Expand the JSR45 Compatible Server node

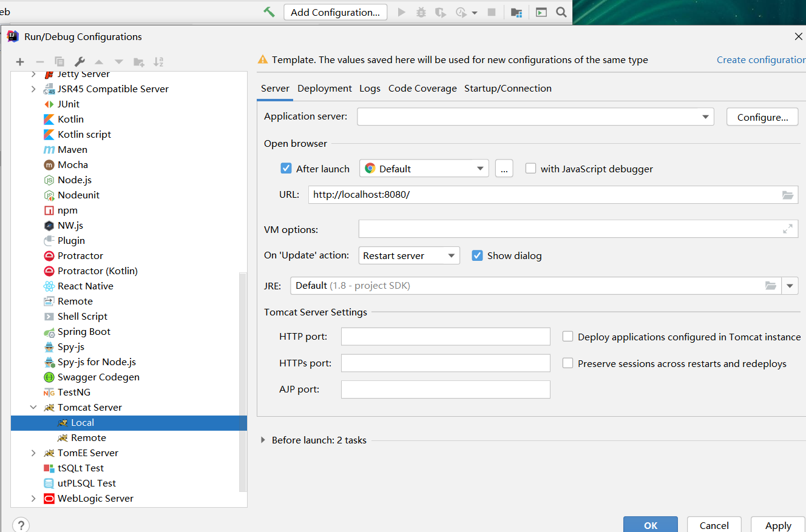(x=33, y=89)
